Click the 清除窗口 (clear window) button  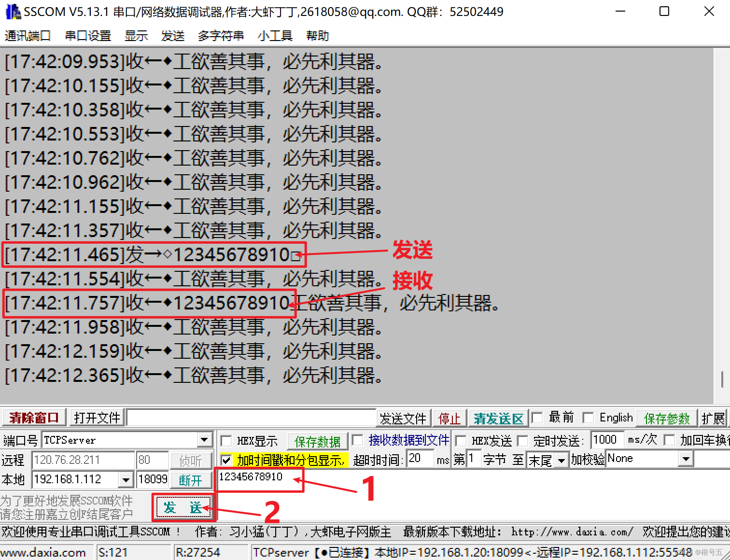coord(33,417)
